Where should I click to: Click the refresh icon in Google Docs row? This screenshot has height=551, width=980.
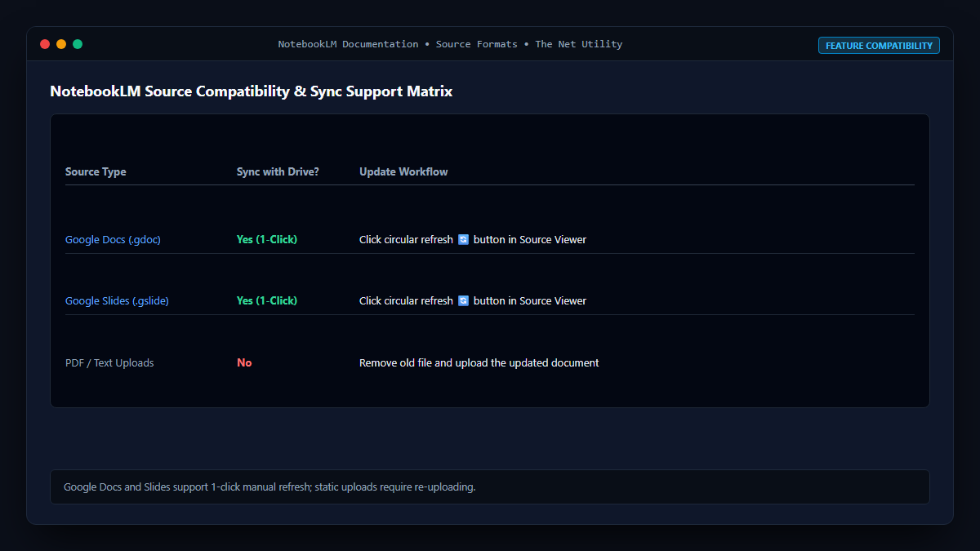463,240
